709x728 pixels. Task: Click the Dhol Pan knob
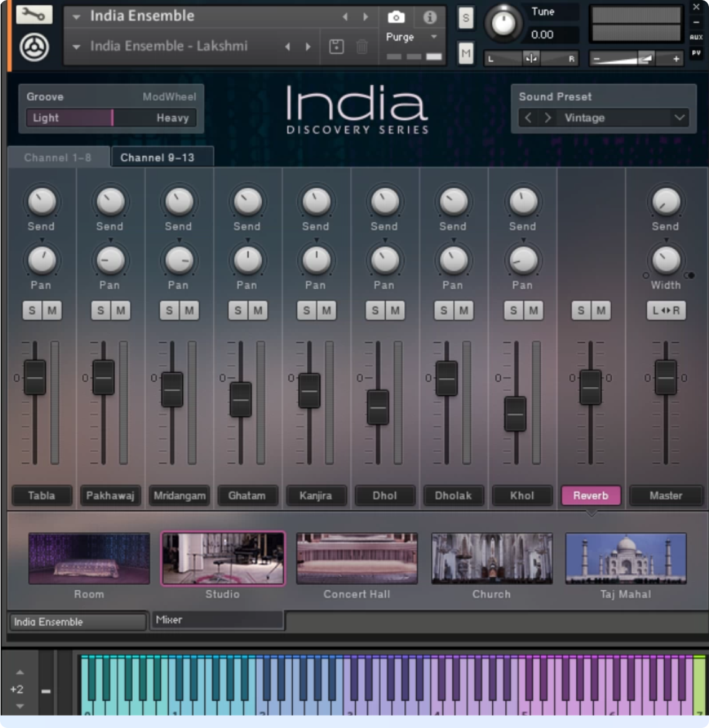385,260
